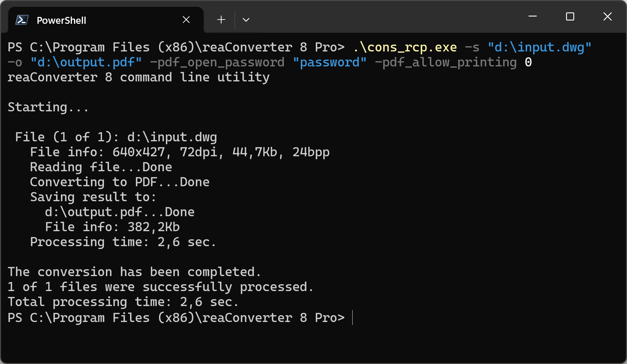Viewport: 627px width, 364px height.
Task: Maximize the terminal window
Action: coord(570,16)
